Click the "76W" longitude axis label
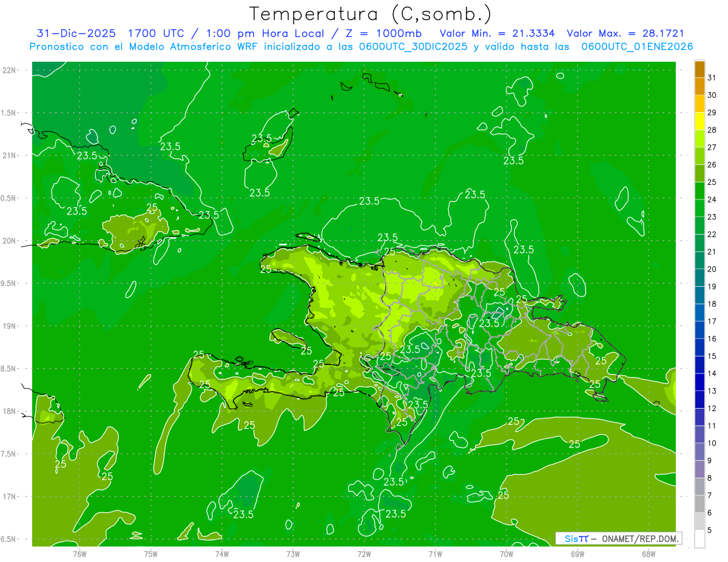This screenshot has width=728, height=562. (79, 554)
